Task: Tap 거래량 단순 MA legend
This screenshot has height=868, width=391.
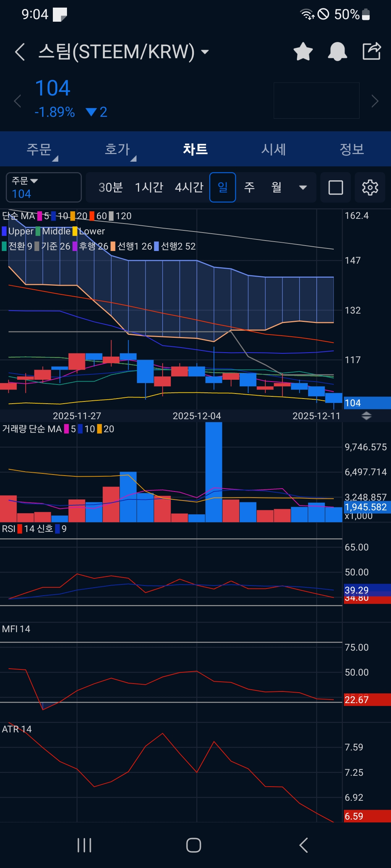Action: [32, 429]
